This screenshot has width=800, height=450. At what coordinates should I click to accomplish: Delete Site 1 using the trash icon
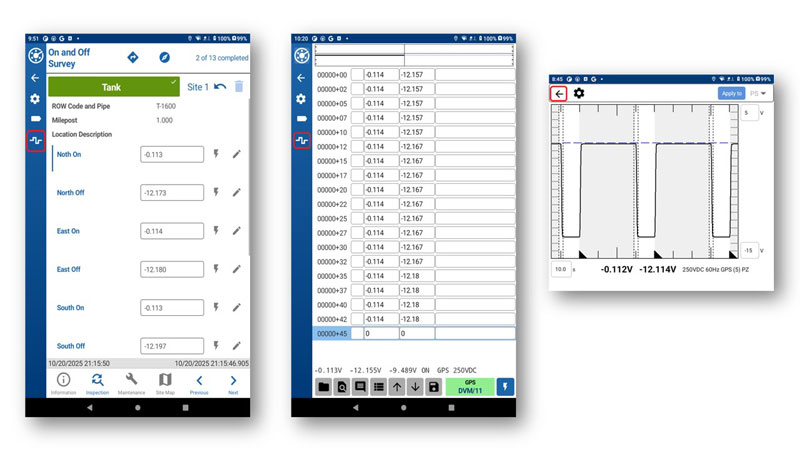coord(238,88)
